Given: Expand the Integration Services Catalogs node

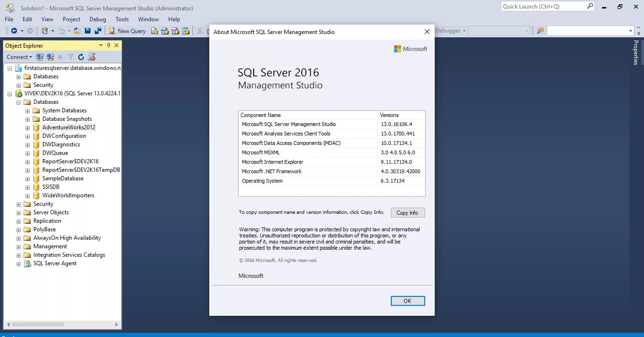Looking at the screenshot, I should click(x=18, y=255).
